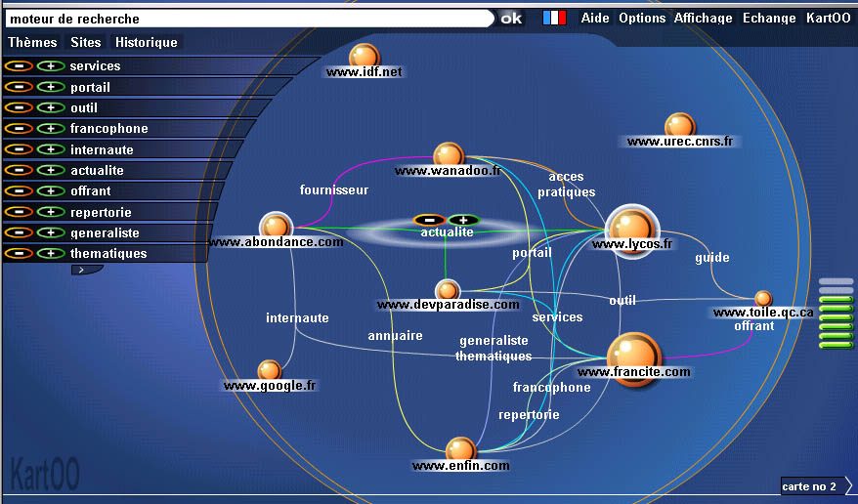858x504 pixels.
Task: Click the plus button above 'actualite' on map
Action: tap(464, 220)
